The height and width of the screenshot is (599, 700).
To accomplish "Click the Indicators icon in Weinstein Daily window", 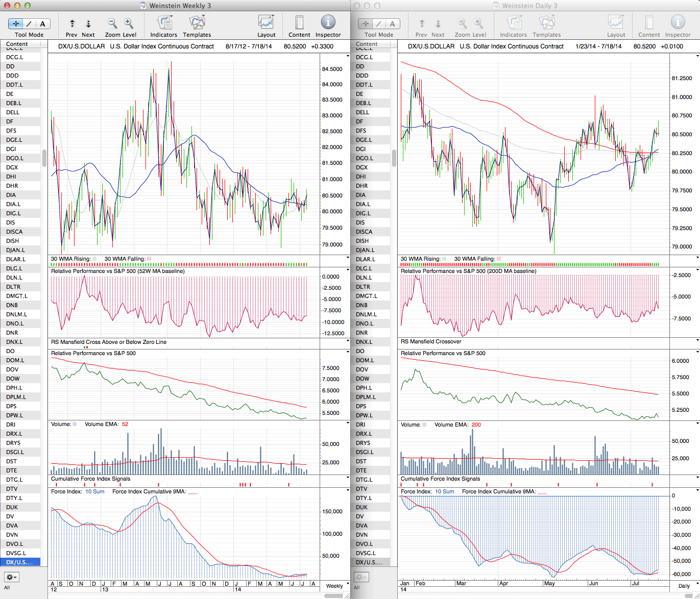I will click(513, 23).
